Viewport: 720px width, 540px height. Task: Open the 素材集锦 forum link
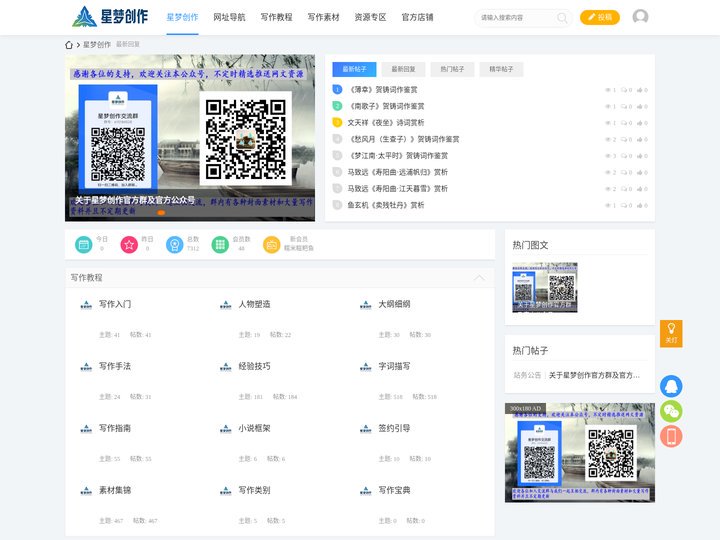click(x=115, y=490)
